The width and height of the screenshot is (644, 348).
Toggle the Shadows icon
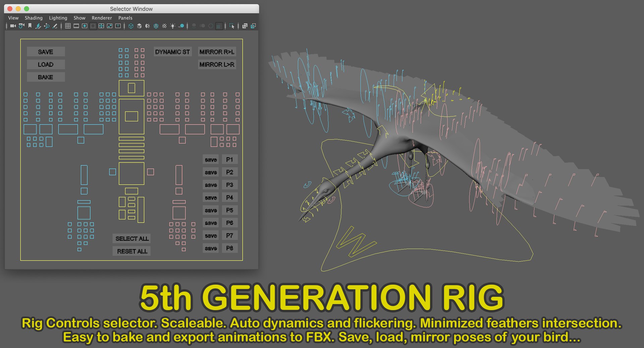[181, 26]
